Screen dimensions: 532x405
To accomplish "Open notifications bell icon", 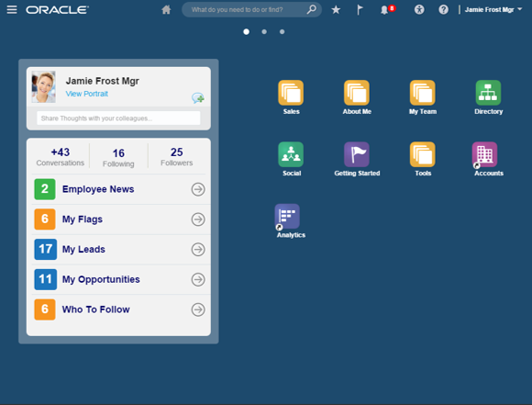I will tap(384, 10).
